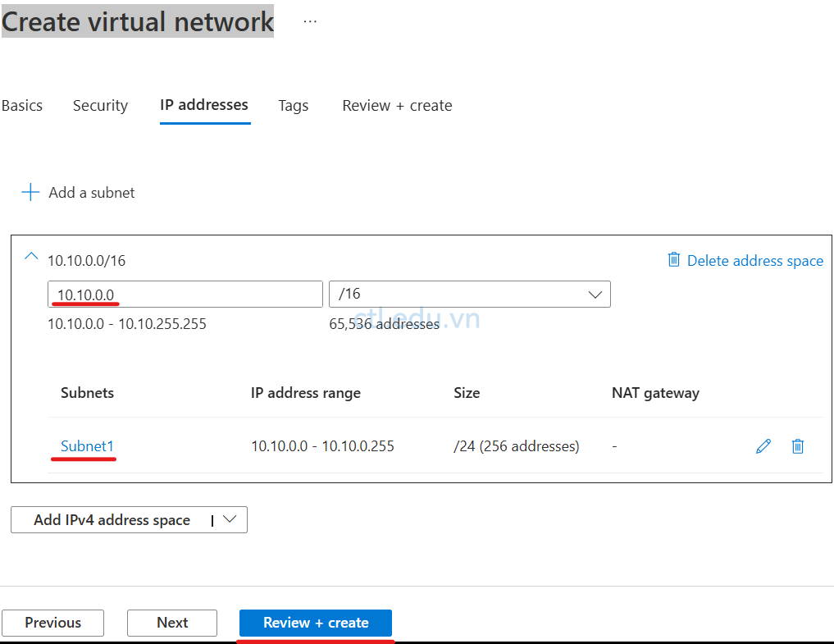Select the IP addresses tab
834x644 pixels.
[204, 105]
